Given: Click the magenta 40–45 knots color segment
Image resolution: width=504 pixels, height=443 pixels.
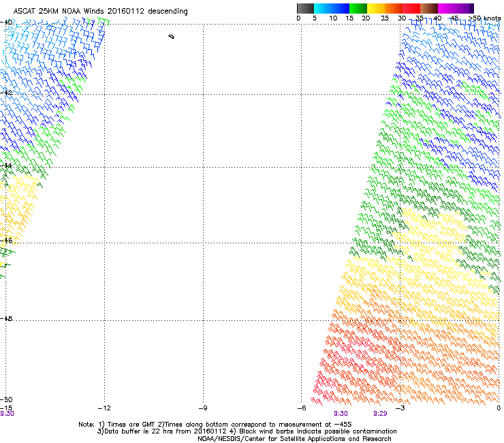Looking at the screenshot, I should tap(447, 8).
